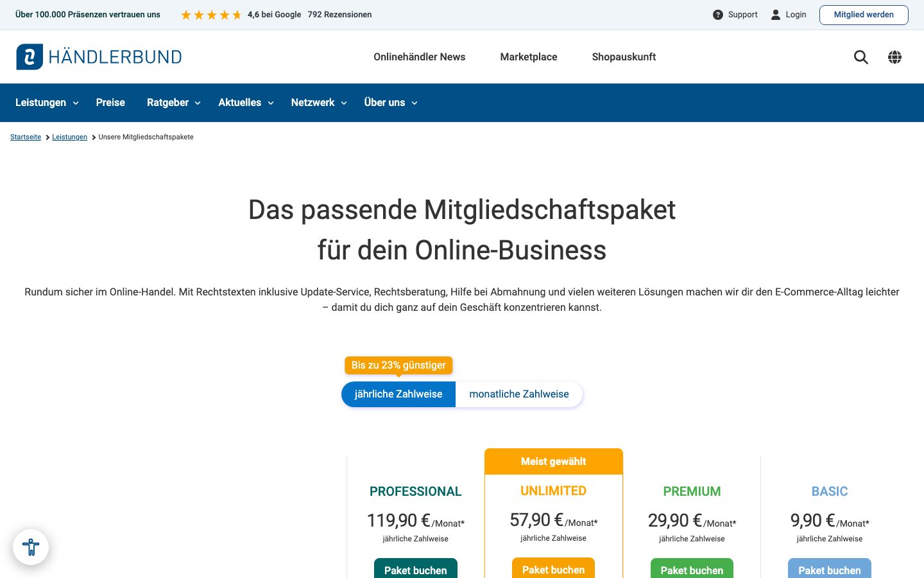Viewport: 924px width, 578px height.
Task: Click the 792 Rezensionen text
Action: point(339,15)
